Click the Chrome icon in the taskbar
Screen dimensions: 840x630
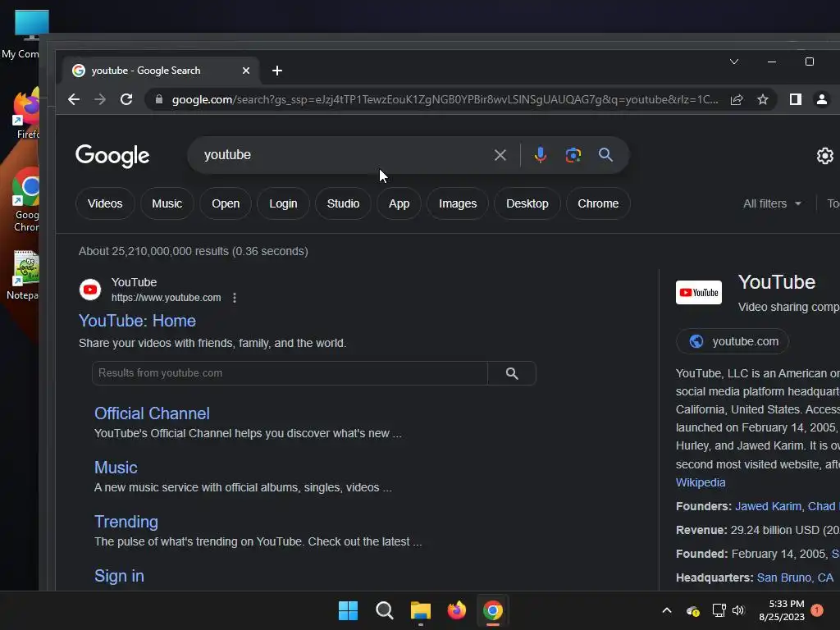[x=493, y=610]
